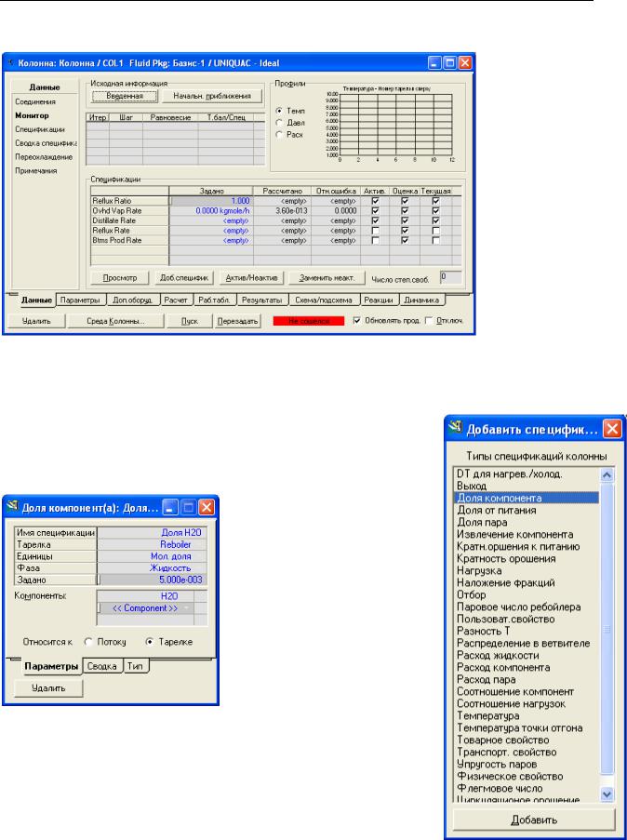Select Температура in the specification list
Viewport: 627px width, 840px height.
point(488,716)
